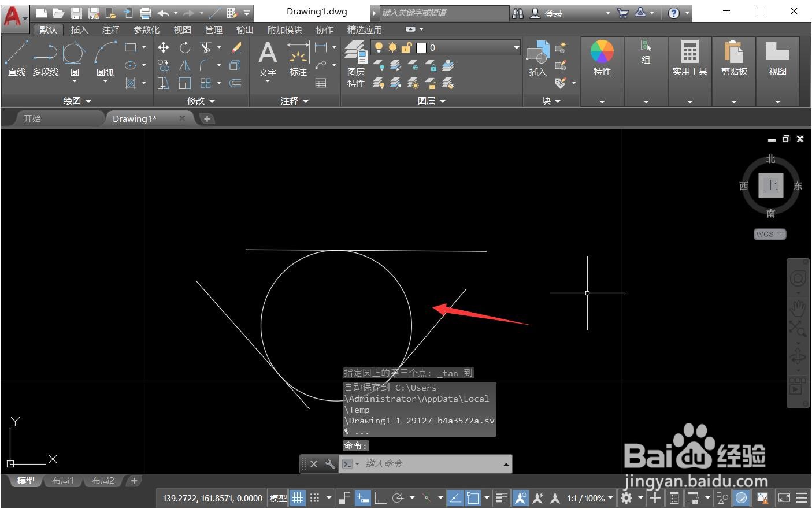Click the Text (文字) tool

[267, 58]
